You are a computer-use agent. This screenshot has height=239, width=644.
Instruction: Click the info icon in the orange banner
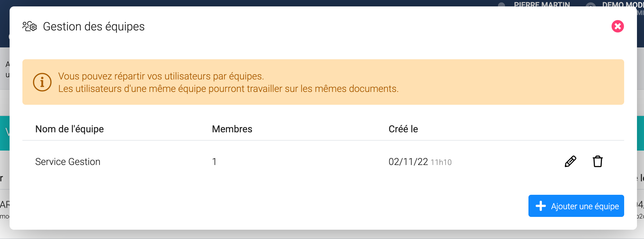point(42,82)
